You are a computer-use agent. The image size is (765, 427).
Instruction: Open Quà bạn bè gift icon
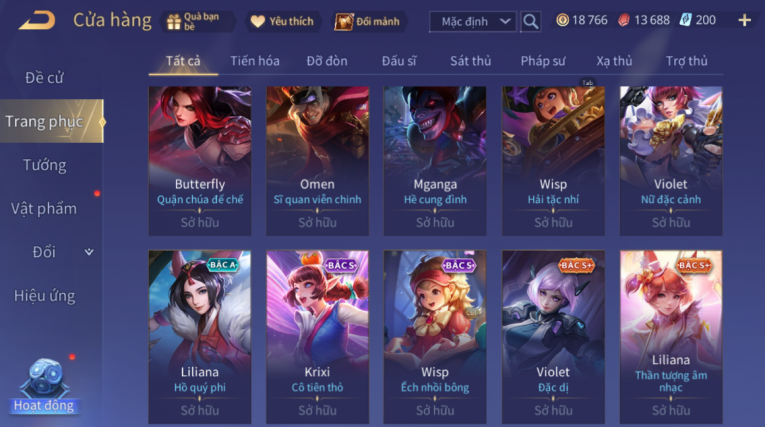[x=174, y=21]
